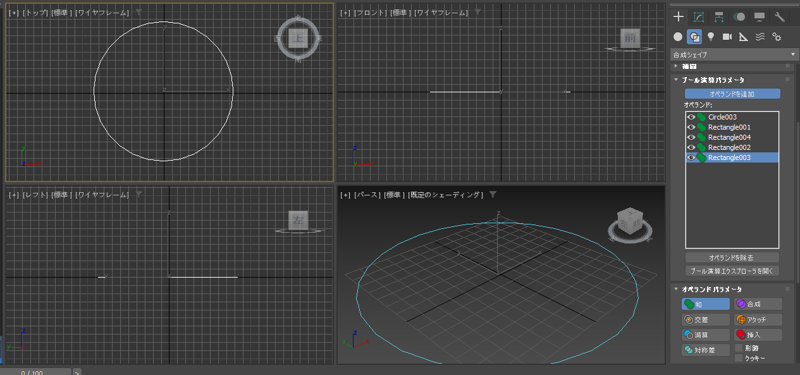Viewport: 800px width, 375px height.
Task: Open the Utilities wrench tab
Action: pos(780,17)
